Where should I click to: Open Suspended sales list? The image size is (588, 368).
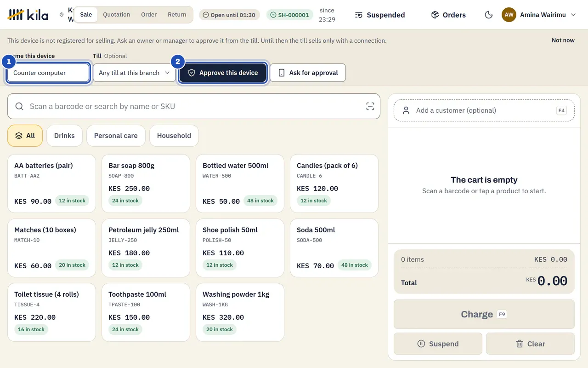tap(380, 15)
